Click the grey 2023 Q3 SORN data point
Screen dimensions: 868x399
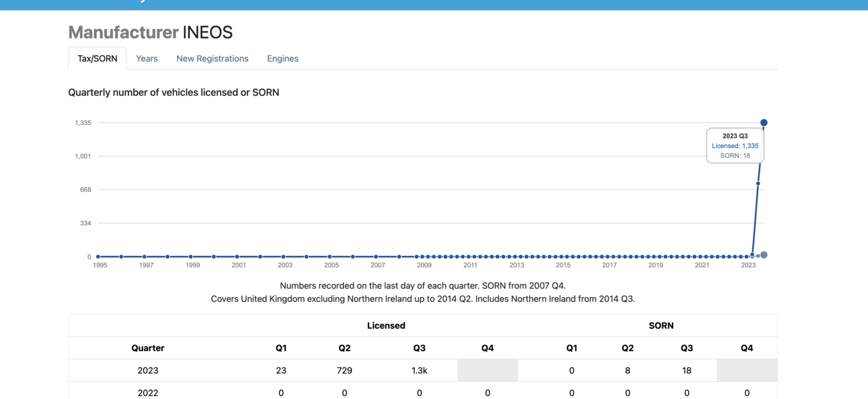point(764,255)
